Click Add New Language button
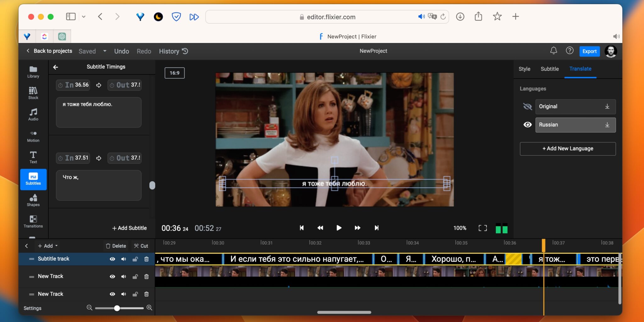644x322 pixels. pos(568,149)
